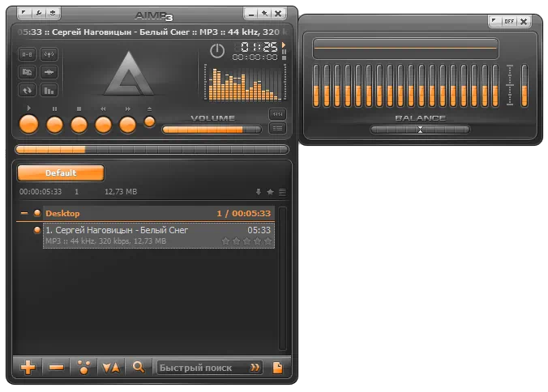Click the power auto-shutdown timer icon
The width and height of the screenshot is (548, 392).
point(217,51)
